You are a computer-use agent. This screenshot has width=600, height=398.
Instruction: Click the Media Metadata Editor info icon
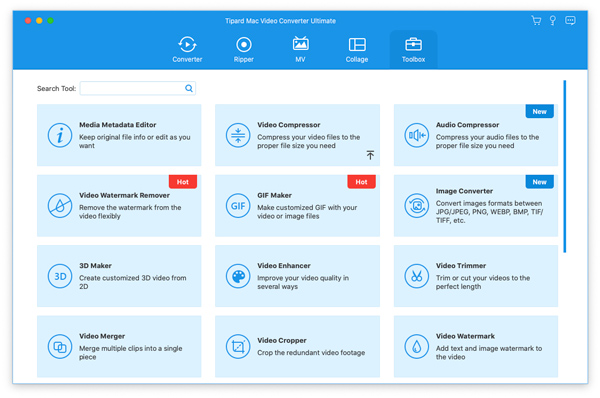coord(60,135)
